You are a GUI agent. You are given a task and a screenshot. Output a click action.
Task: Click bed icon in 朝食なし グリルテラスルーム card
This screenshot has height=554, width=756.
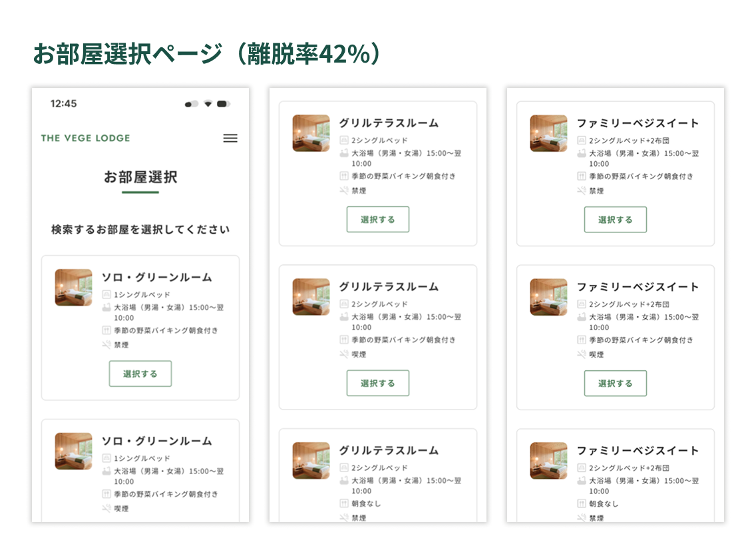coord(344,467)
